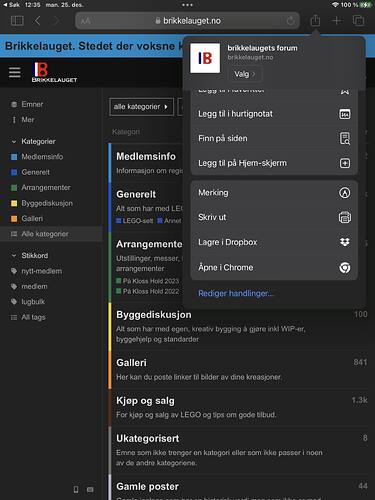Tap the Safari share icon

click(x=315, y=21)
